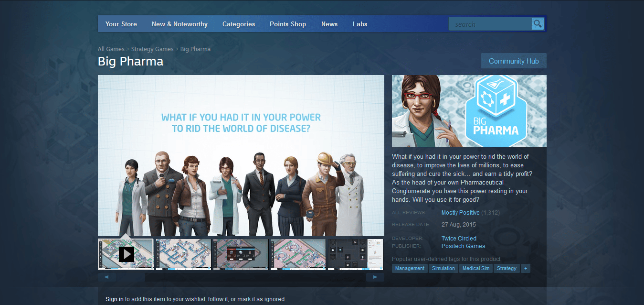
Task: Select the Medical Sim tag
Action: click(476, 268)
